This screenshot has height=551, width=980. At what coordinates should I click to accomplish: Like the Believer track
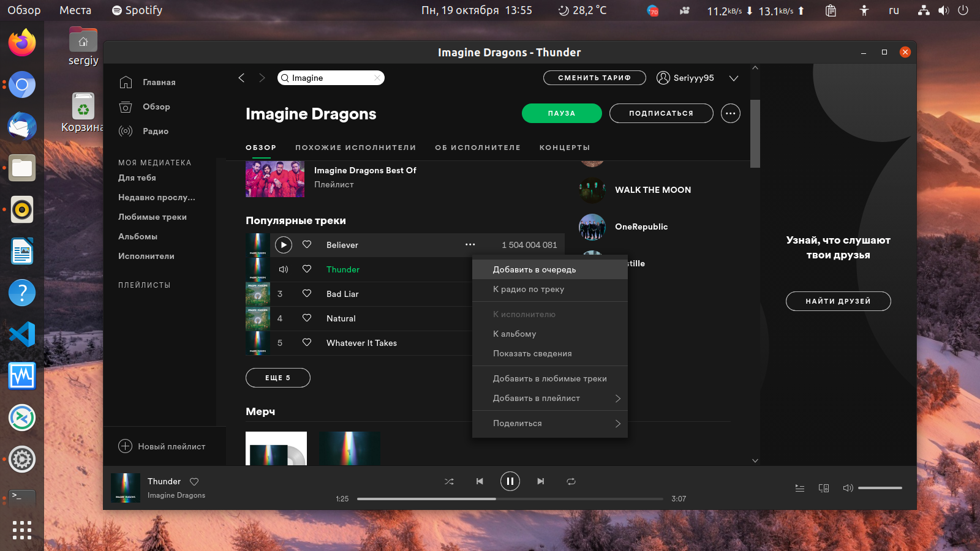point(307,244)
